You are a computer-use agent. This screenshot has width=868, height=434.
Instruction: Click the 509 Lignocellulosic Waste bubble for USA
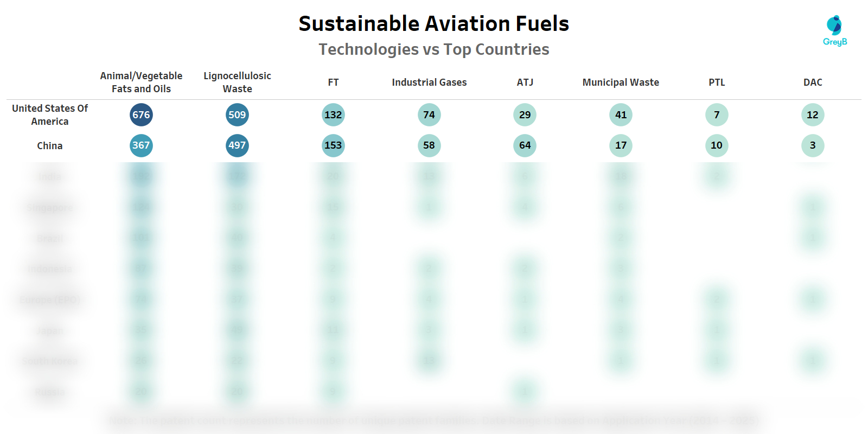point(237,115)
